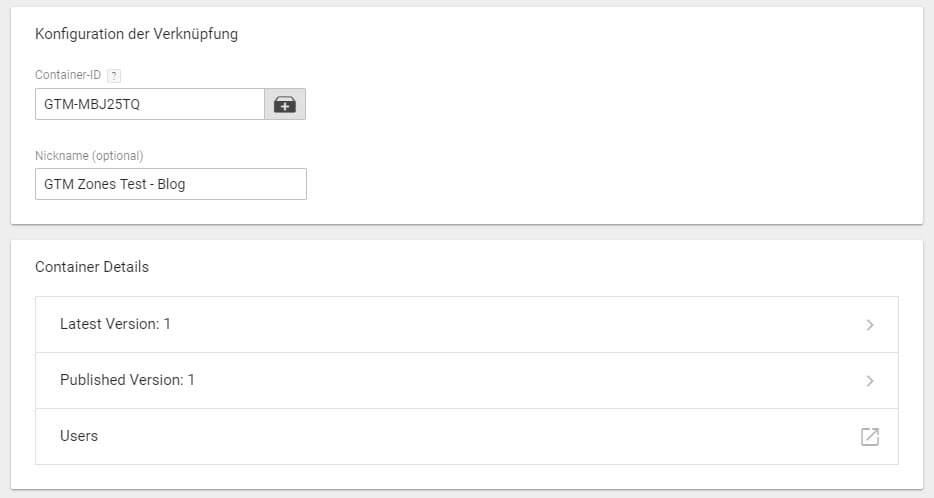Click the Users label text
This screenshot has height=498, width=934.
pos(79,436)
